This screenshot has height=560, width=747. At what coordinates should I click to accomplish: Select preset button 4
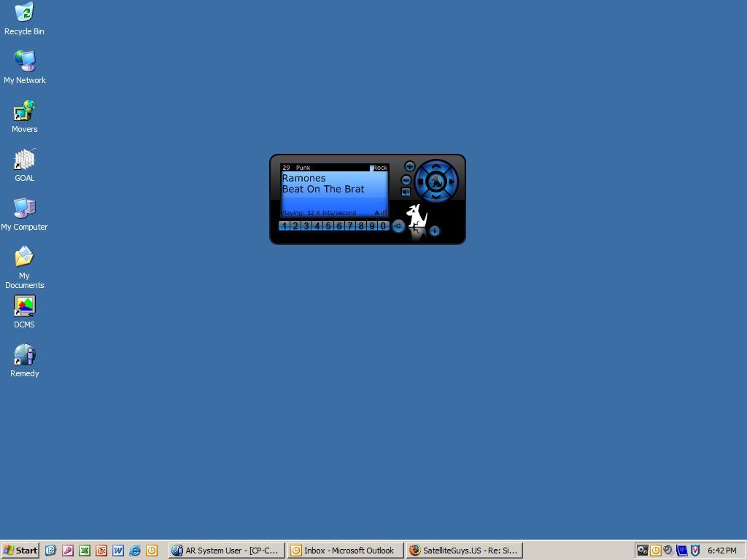(x=317, y=226)
